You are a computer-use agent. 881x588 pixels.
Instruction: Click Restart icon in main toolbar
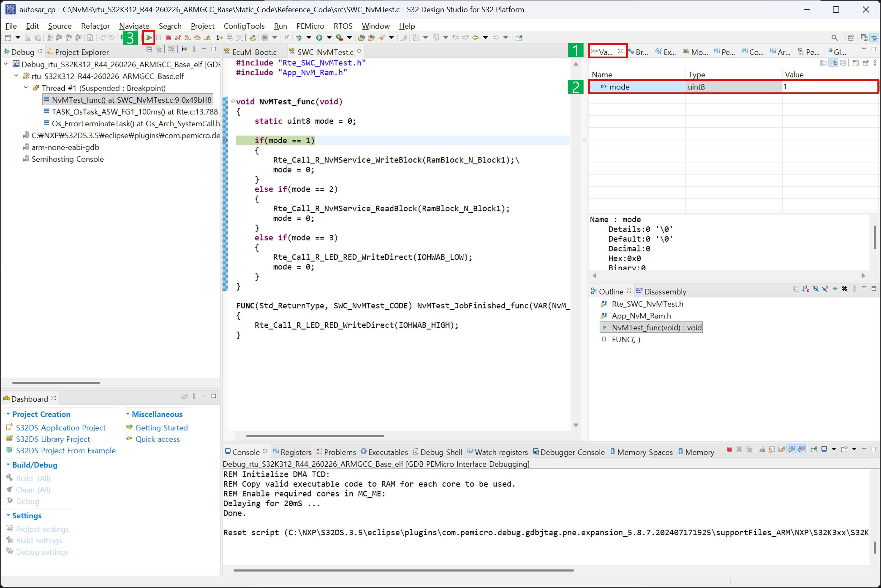pos(253,38)
